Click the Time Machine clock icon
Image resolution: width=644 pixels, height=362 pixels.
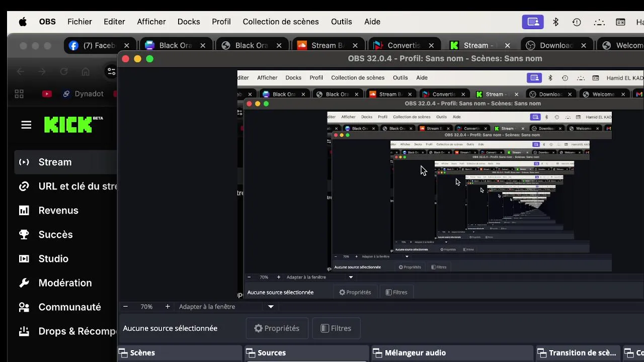point(577,22)
